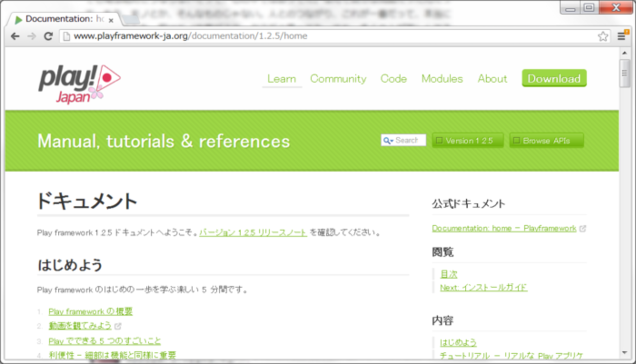The width and height of the screenshot is (636, 364).
Task: Click the browser back arrow
Action: [x=15, y=36]
